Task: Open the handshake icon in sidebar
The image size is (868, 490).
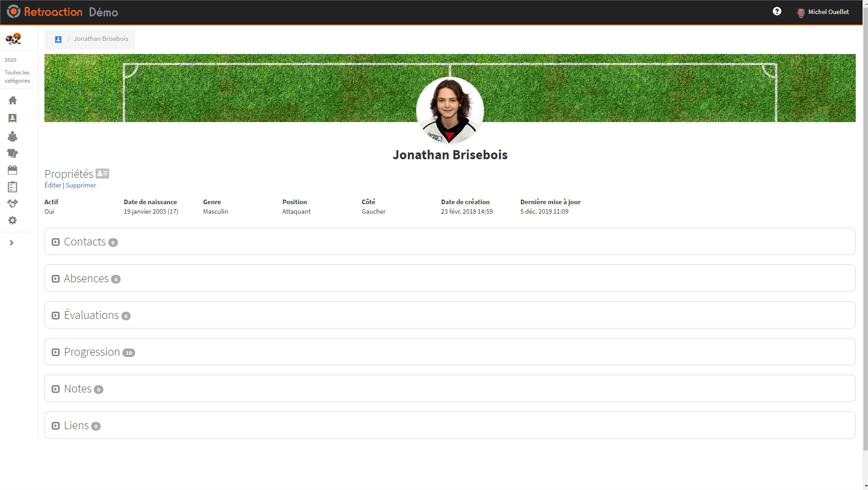Action: pyautogui.click(x=13, y=203)
